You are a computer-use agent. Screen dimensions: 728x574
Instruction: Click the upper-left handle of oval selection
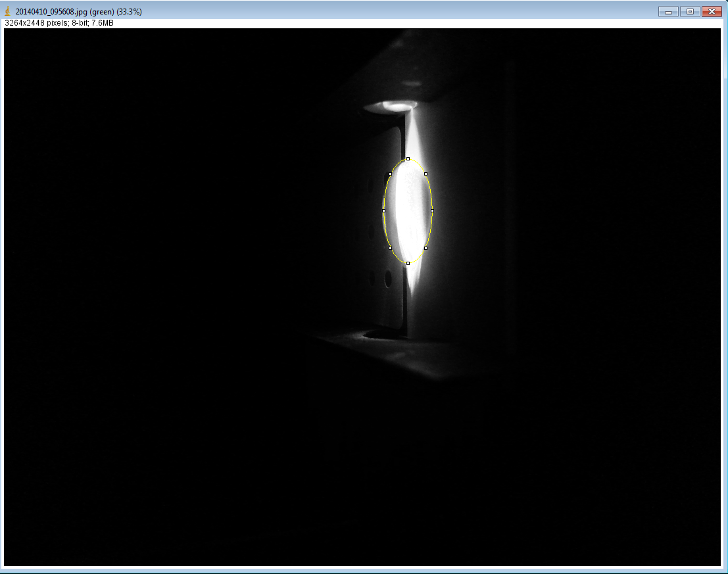(391, 174)
